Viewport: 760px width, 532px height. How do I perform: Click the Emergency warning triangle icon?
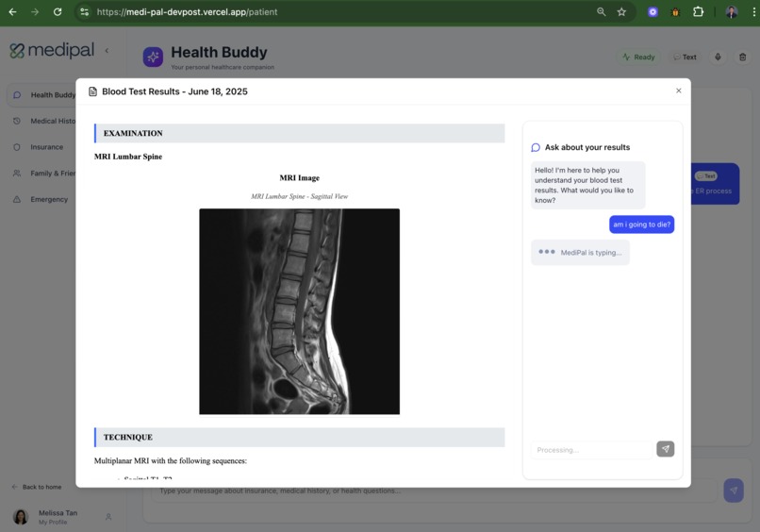coord(17,199)
